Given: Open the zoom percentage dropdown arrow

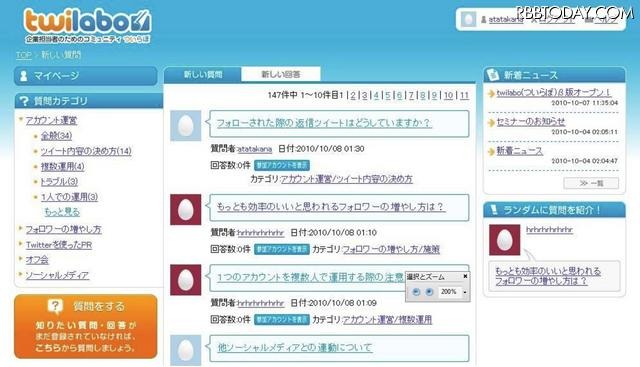Looking at the screenshot, I should point(464,292).
